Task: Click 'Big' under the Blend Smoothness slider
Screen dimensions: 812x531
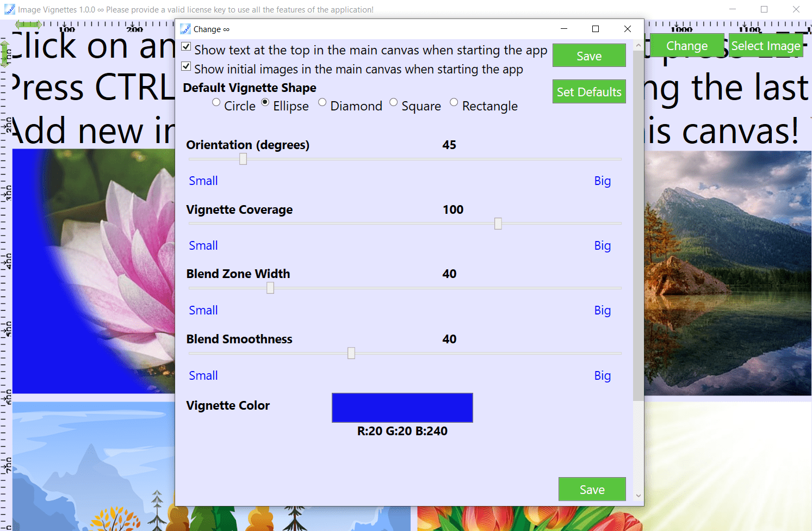Action: click(x=603, y=375)
